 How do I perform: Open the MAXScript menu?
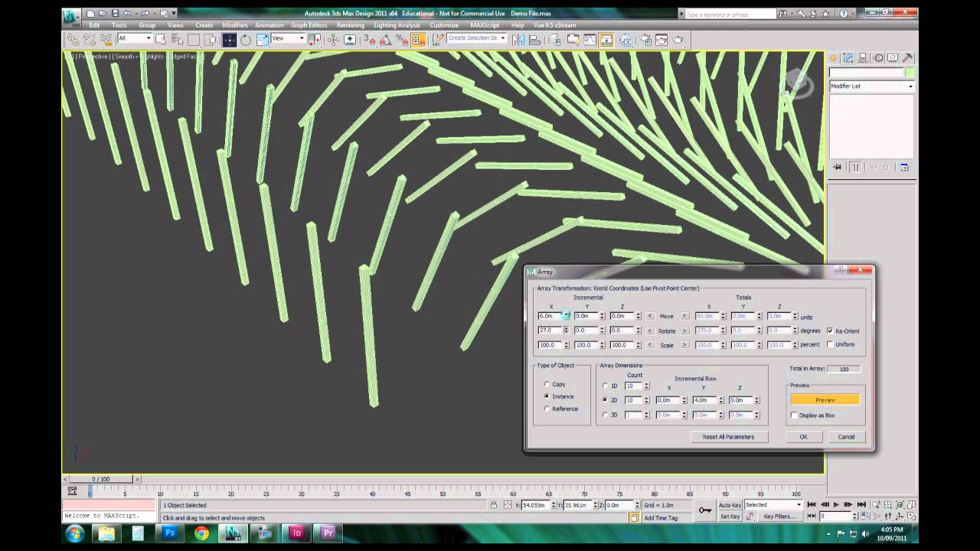pyautogui.click(x=485, y=25)
